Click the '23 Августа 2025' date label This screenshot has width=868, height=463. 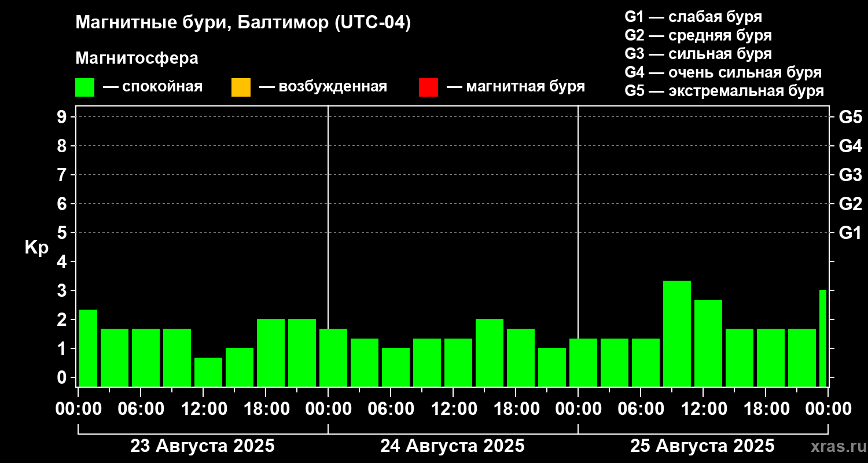(x=203, y=446)
